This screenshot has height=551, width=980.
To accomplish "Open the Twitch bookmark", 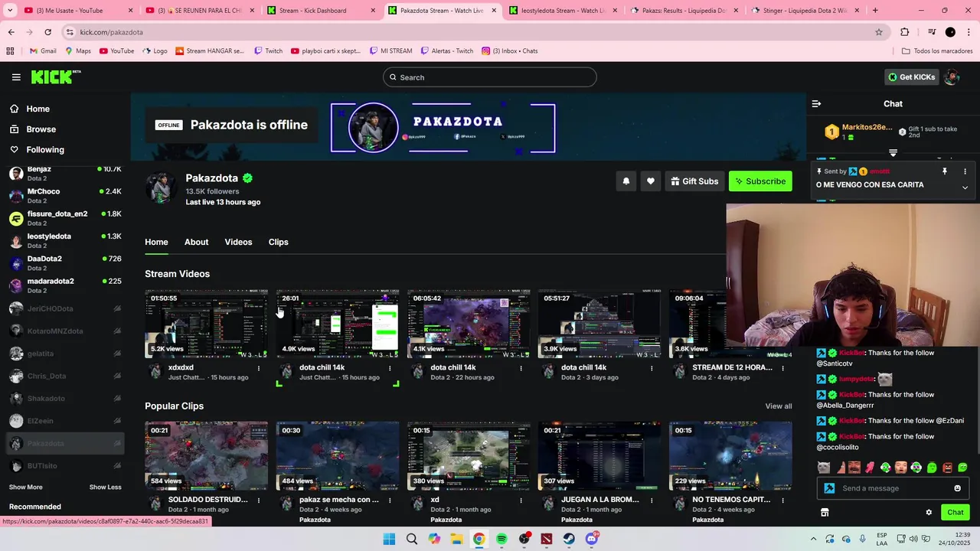I will coord(268,51).
